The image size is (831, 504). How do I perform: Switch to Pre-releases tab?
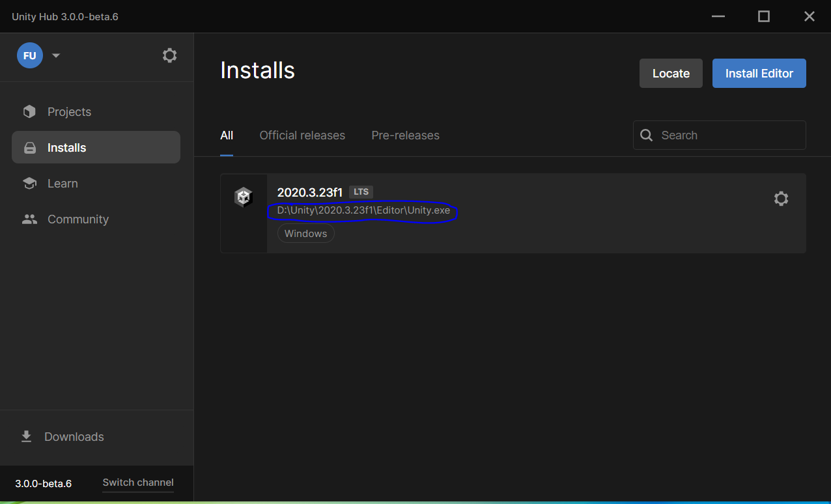[x=405, y=135]
